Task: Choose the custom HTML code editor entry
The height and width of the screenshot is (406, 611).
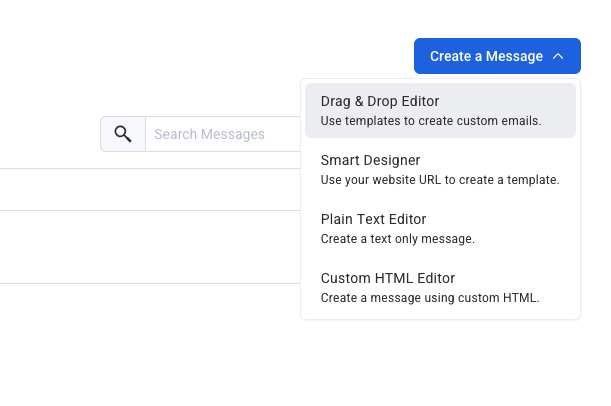Action: [440, 287]
